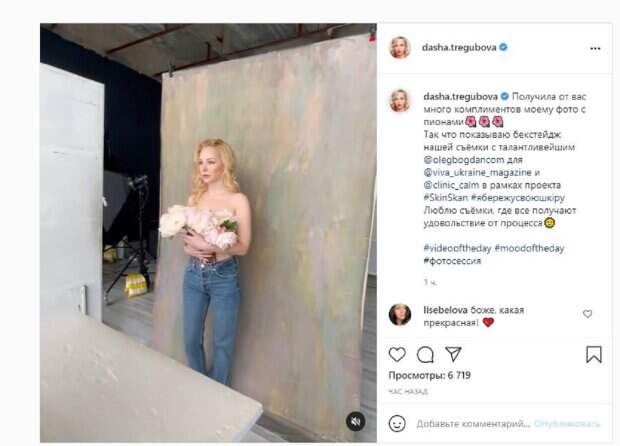Like lisebelova's comment with the small heart
620x446 pixels.
click(588, 314)
